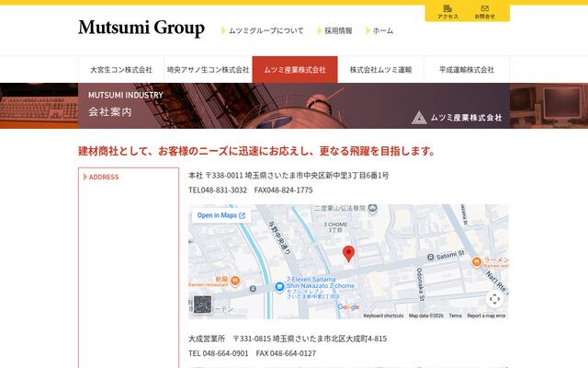Select the 平成運輸株式会社 tab
Viewport: 588px width, 368px height.
pyautogui.click(x=467, y=70)
